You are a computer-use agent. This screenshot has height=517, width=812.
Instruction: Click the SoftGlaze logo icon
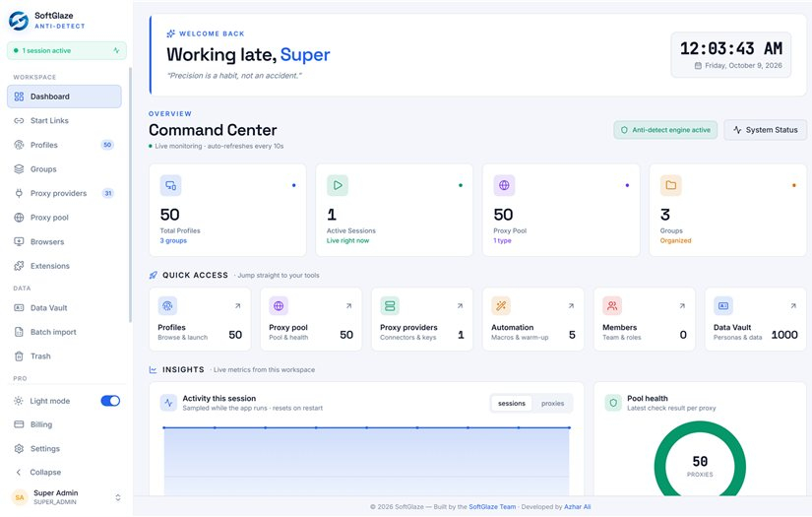click(x=19, y=21)
